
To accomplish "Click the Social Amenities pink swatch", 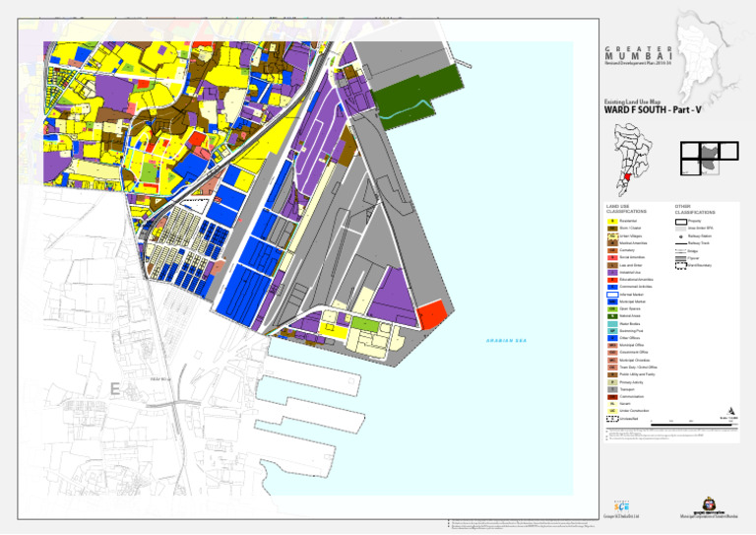I will pyautogui.click(x=612, y=257).
